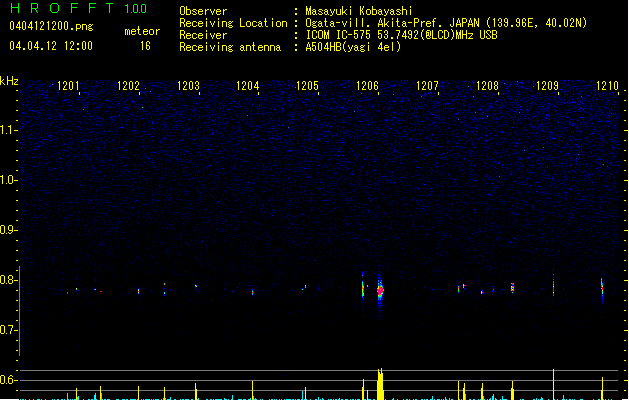Click the 0.7 kHz axis label
629x400 pixels.
8,330
